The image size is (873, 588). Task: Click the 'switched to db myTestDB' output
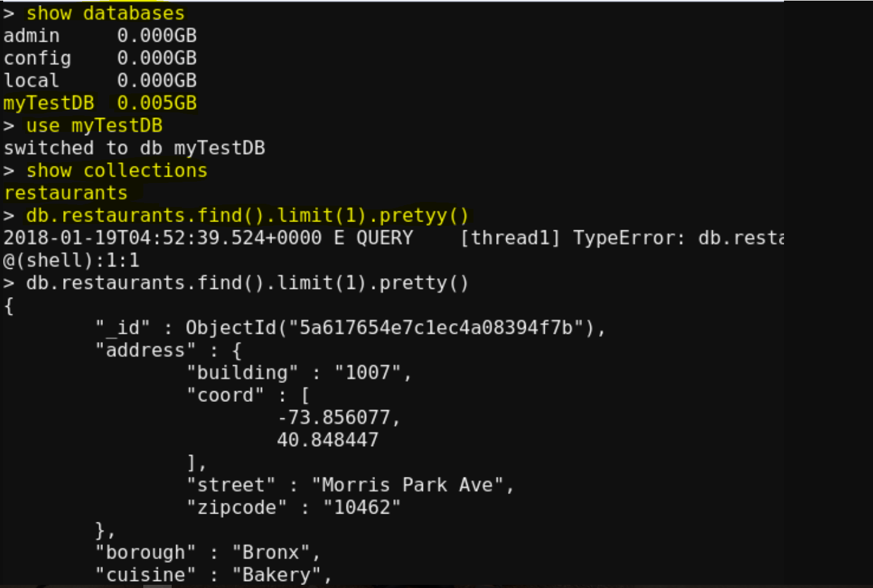coord(134,148)
